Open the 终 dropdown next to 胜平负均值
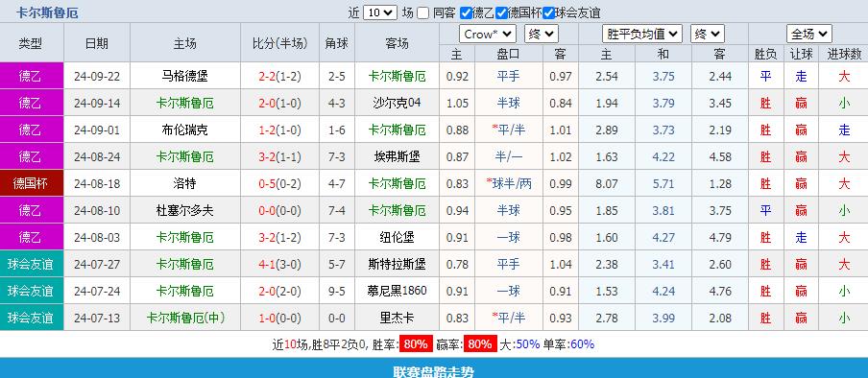 coord(708,35)
